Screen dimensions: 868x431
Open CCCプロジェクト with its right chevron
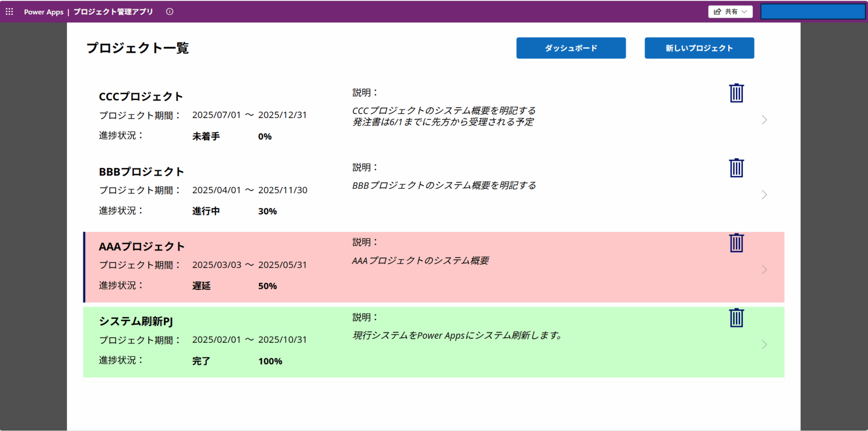point(764,120)
